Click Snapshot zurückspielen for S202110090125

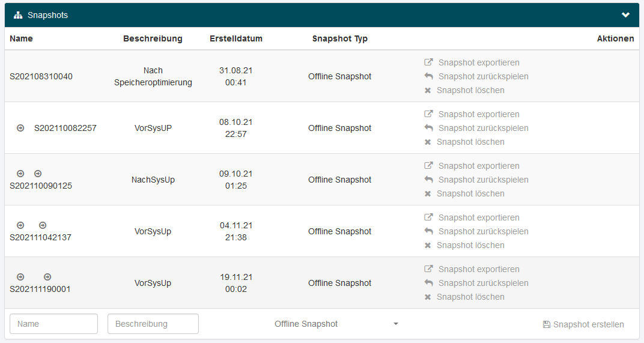click(x=483, y=180)
